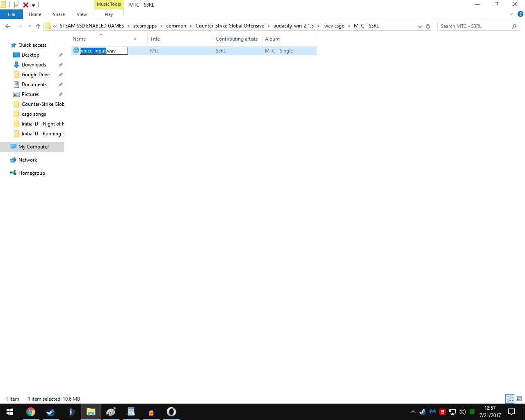Click the wav file's audio icon
Image resolution: width=525 pixels, height=420 pixels.
[76, 50]
